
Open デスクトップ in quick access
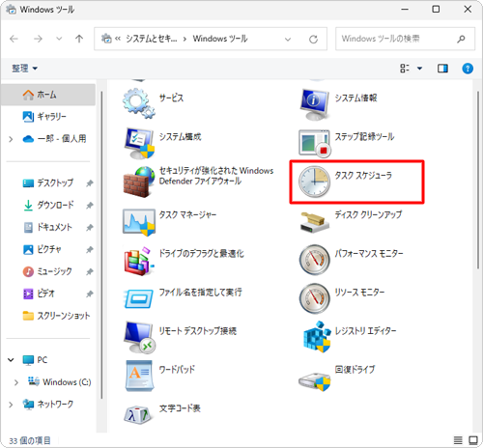coord(48,183)
